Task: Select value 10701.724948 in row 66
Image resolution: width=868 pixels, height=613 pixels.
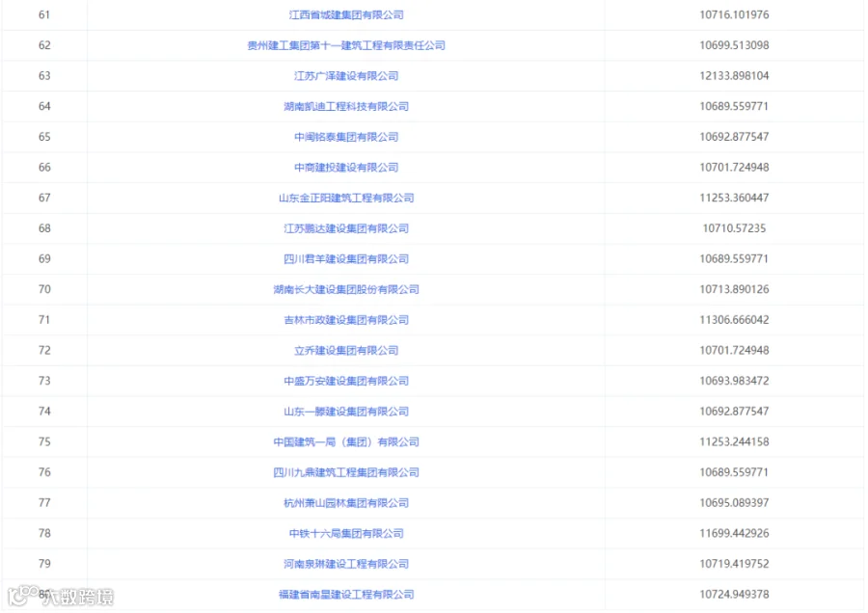Action: click(734, 167)
